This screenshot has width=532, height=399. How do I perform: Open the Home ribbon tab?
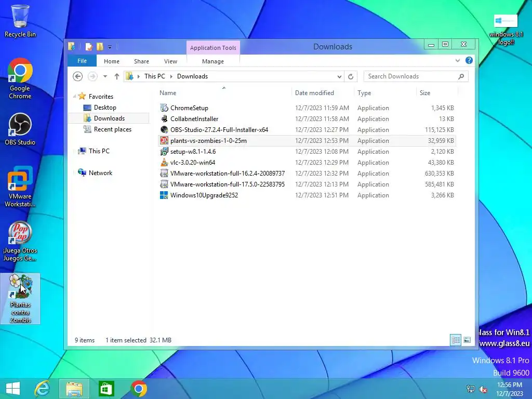coord(112,61)
